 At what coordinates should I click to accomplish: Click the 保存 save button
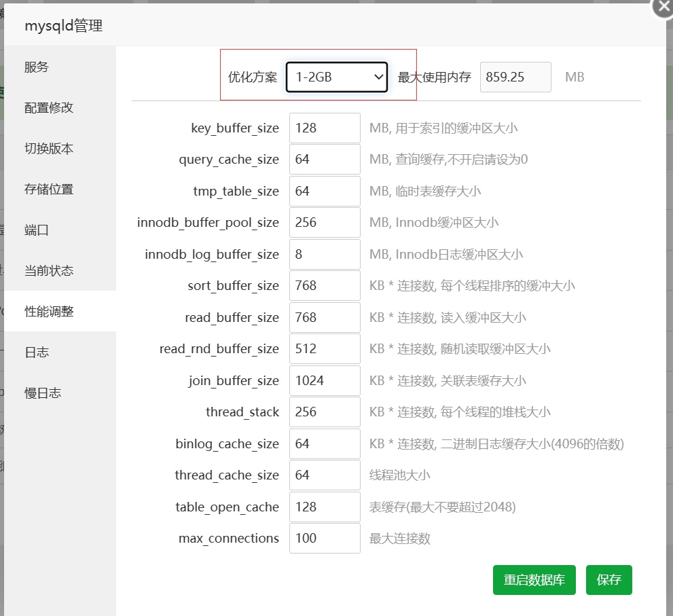608,579
